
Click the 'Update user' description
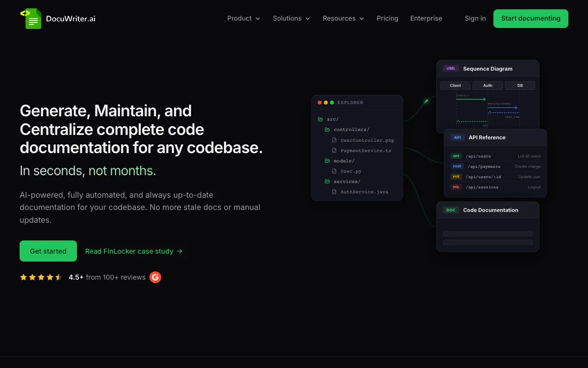(x=530, y=177)
